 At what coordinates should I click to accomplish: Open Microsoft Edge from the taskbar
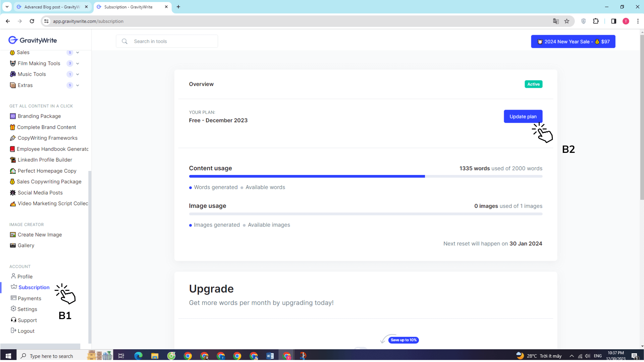tap(138, 356)
